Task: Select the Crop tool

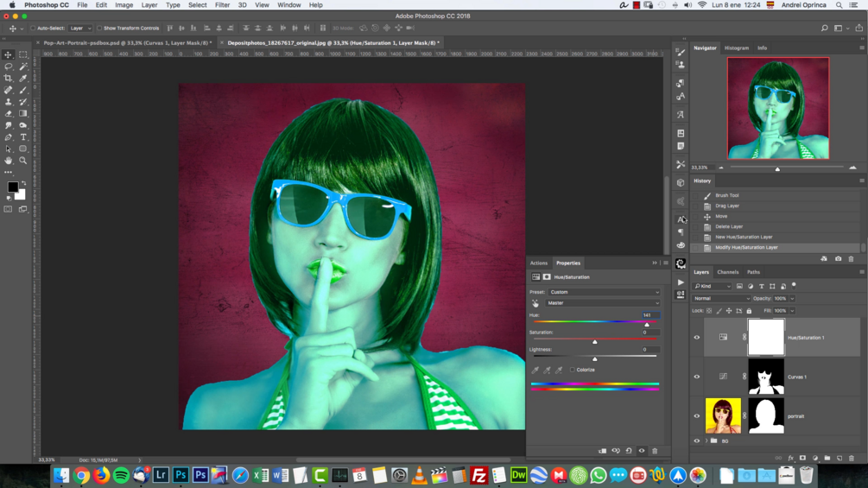Action: pyautogui.click(x=9, y=78)
